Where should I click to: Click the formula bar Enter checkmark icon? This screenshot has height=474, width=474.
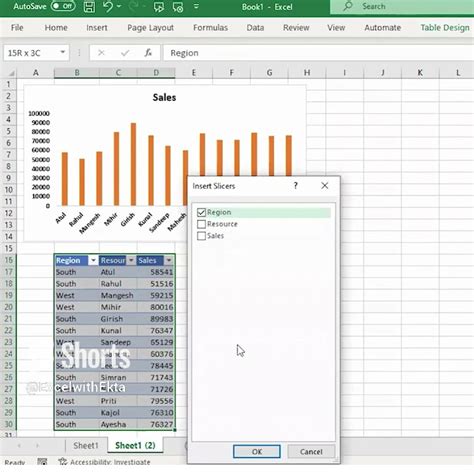125,53
